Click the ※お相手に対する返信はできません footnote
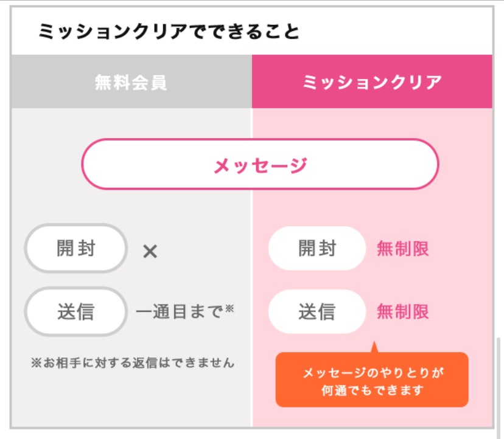The height and width of the screenshot is (439, 504). (x=133, y=363)
